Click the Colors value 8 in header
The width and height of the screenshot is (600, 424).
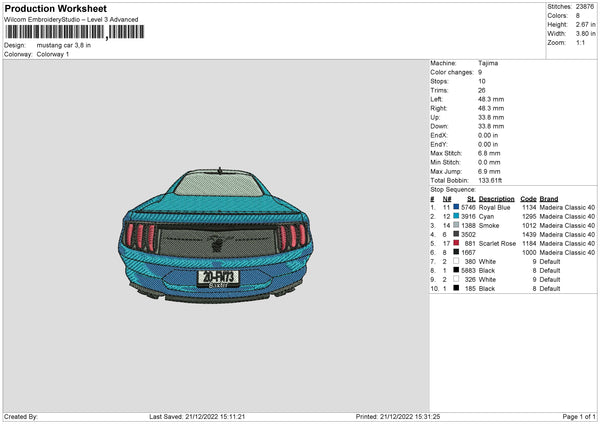pos(578,16)
